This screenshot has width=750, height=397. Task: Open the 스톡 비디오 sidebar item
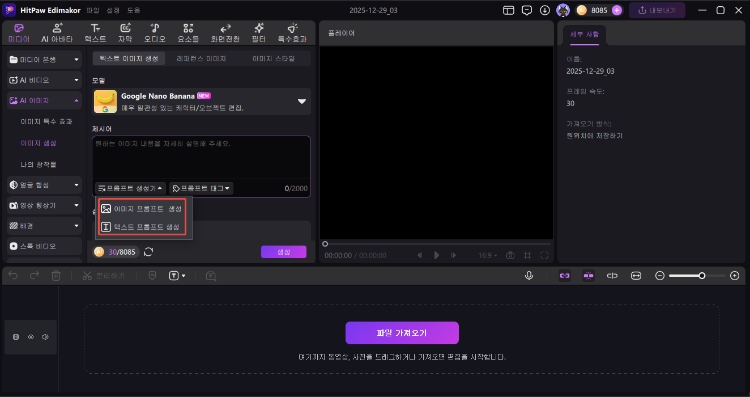(44, 246)
